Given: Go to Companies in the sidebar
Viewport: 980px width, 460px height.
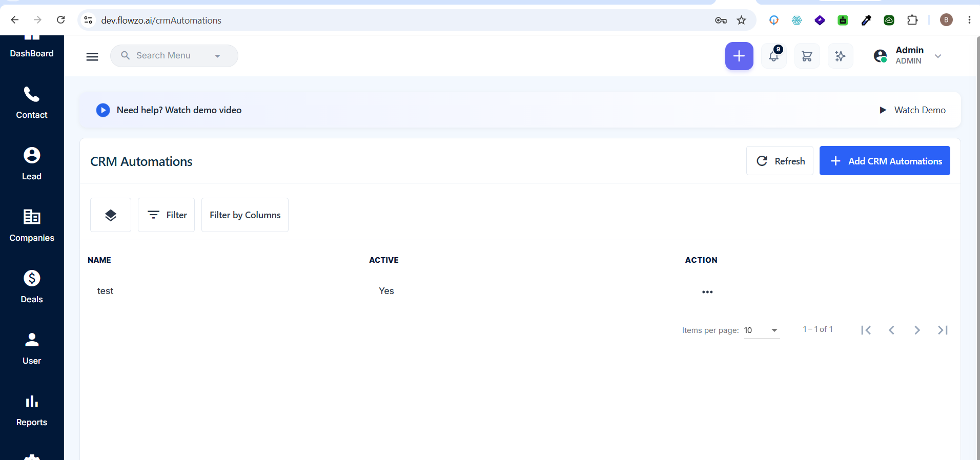Looking at the screenshot, I should click(x=32, y=226).
